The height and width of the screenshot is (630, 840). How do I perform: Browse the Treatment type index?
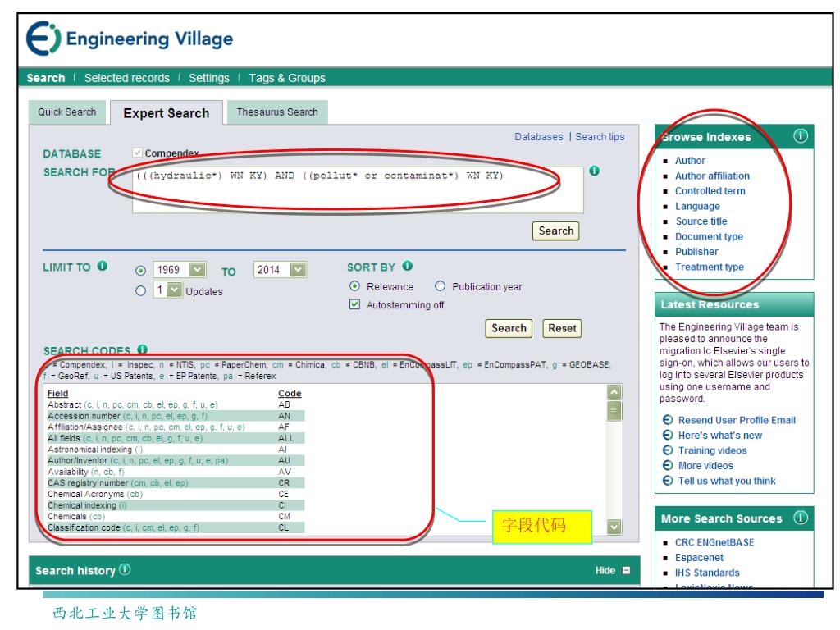710,267
